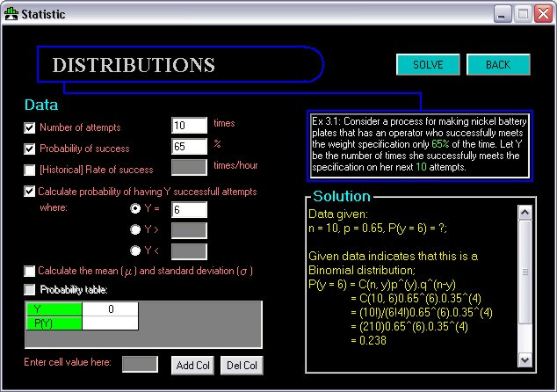The height and width of the screenshot is (392, 557).
Task: Select the Y = radio button
Action: pos(135,208)
